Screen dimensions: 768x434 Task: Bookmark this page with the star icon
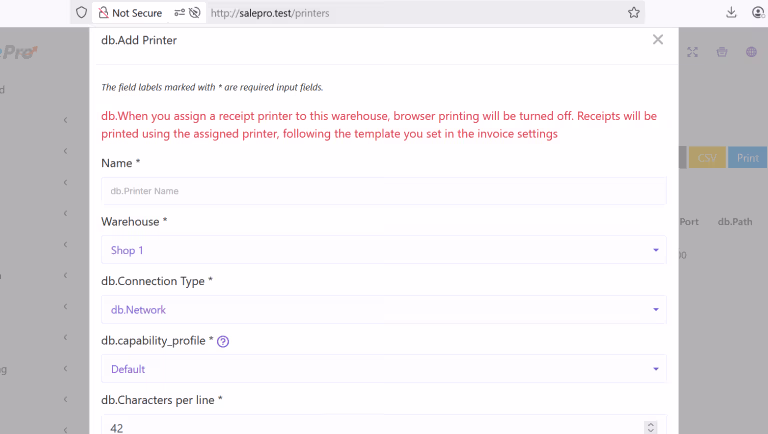click(x=634, y=13)
